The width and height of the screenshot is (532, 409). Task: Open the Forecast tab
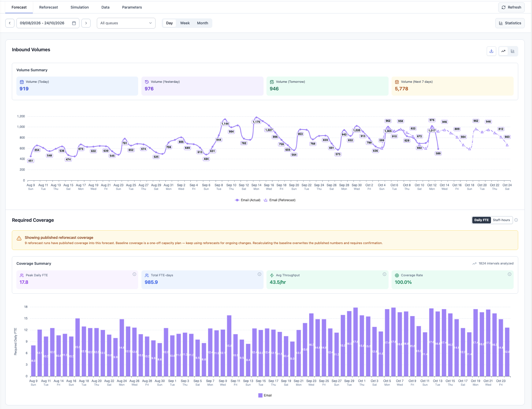pyautogui.click(x=19, y=7)
